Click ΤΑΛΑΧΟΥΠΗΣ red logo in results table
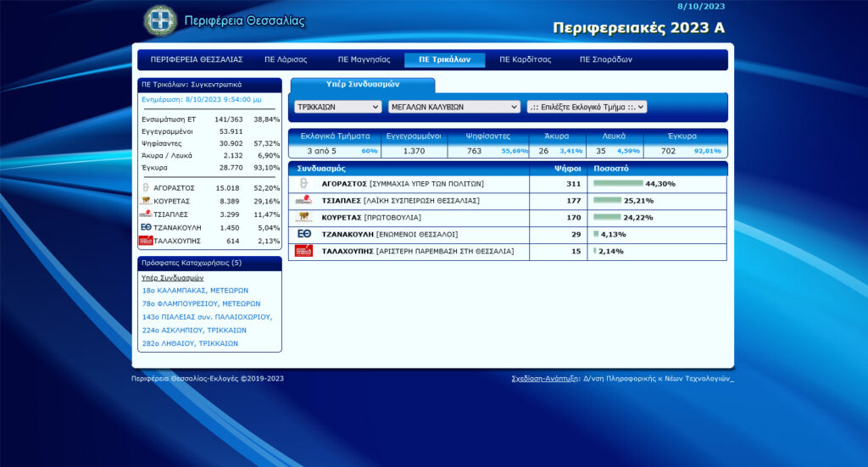The image size is (868, 467). pos(303,251)
